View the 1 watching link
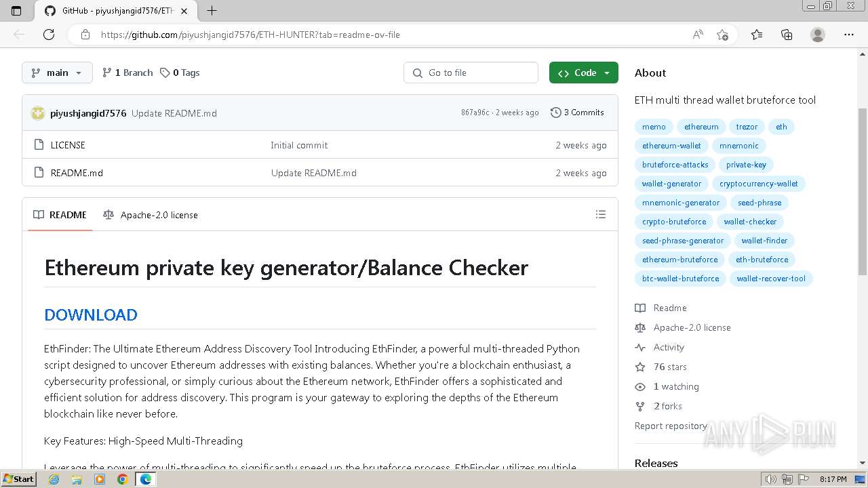The image size is (868, 488). tap(667, 386)
